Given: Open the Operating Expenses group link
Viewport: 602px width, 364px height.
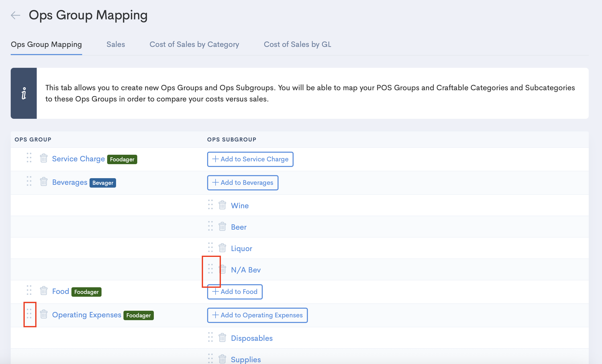Looking at the screenshot, I should (86, 315).
